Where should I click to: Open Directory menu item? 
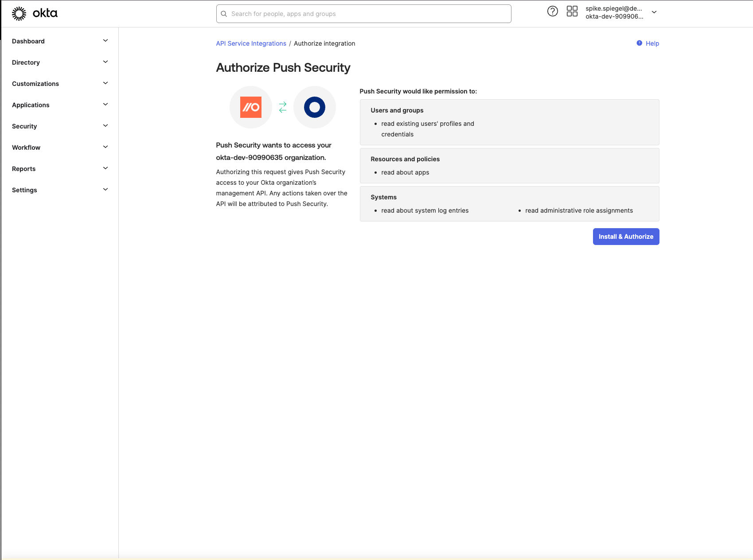[26, 62]
